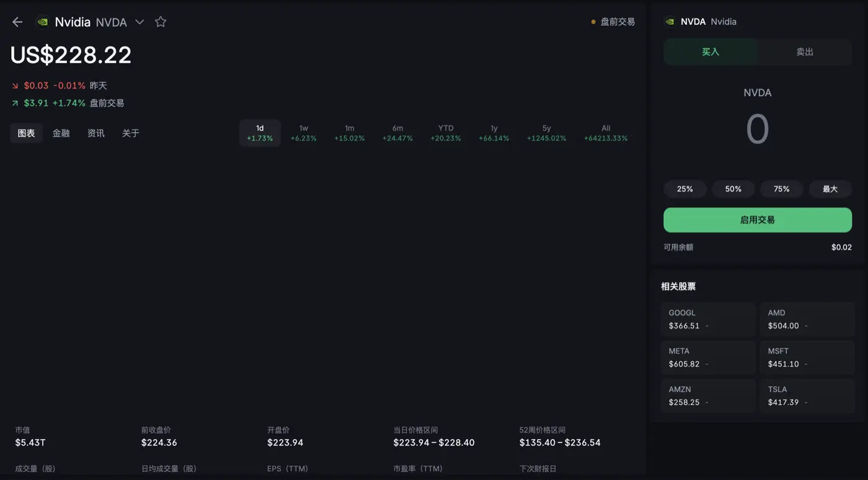868x480 pixels.
Task: Open the 图表 tab
Action: coord(26,133)
